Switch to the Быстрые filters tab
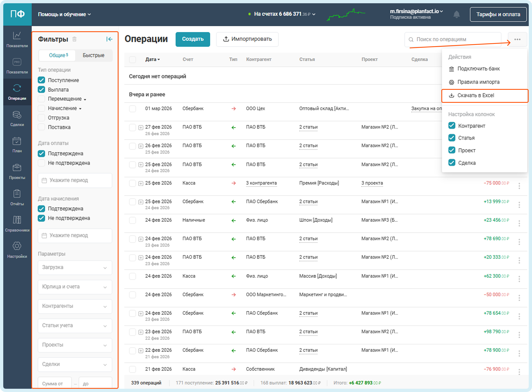Image resolution: width=532 pixels, height=392 pixels. coord(93,55)
